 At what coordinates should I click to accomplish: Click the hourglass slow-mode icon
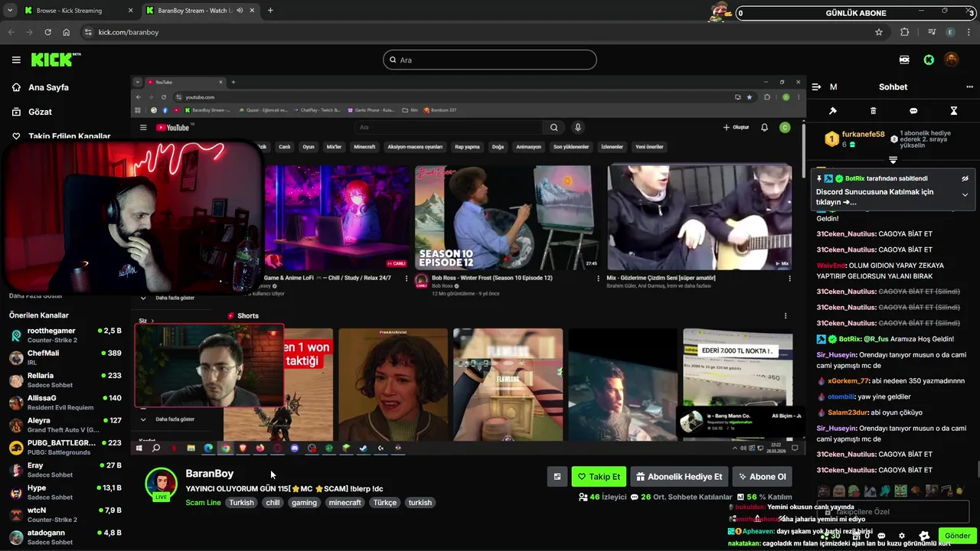[953, 111]
